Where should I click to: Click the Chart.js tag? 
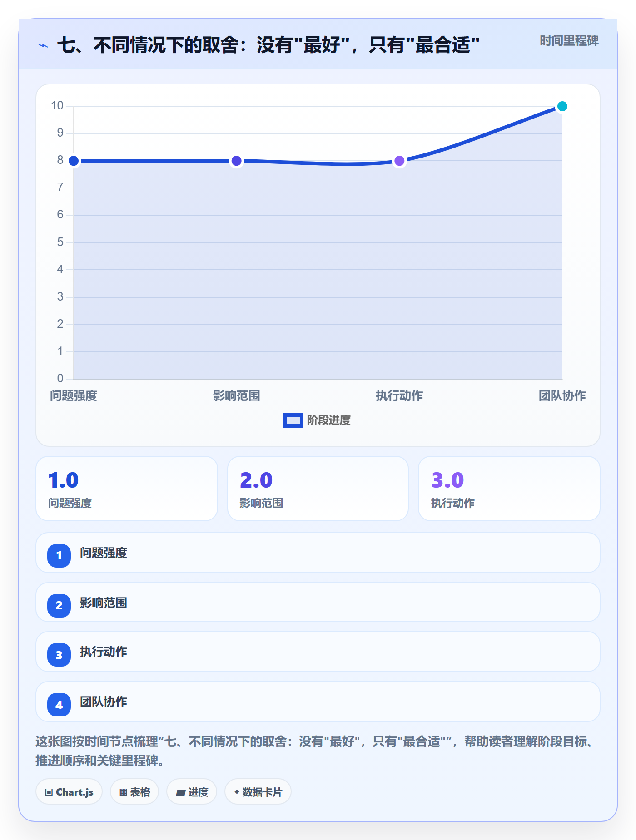click(69, 792)
